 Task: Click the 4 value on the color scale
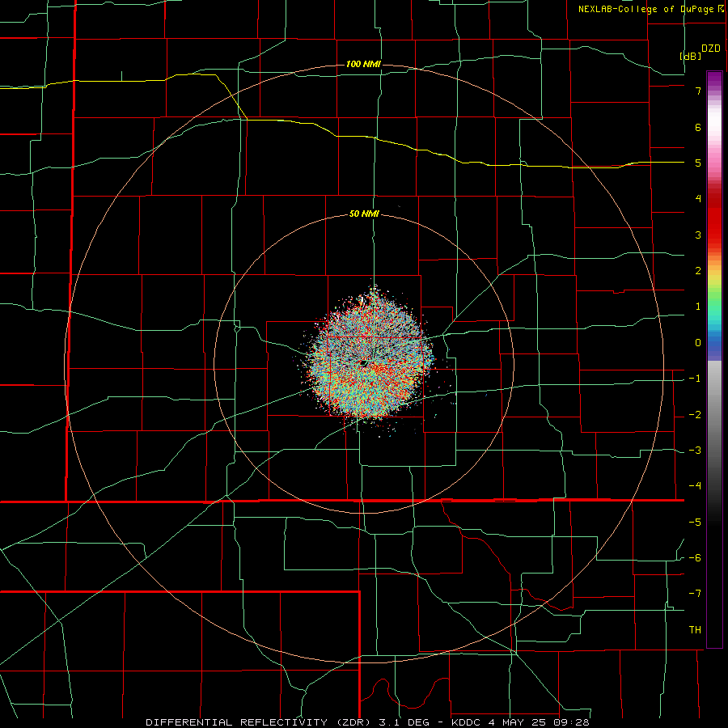(698, 199)
